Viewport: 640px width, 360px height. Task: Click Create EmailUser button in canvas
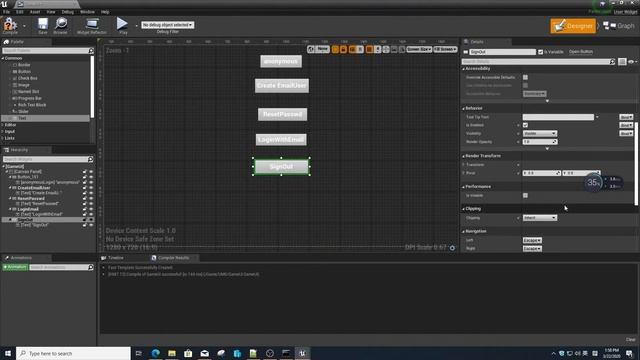(x=282, y=86)
